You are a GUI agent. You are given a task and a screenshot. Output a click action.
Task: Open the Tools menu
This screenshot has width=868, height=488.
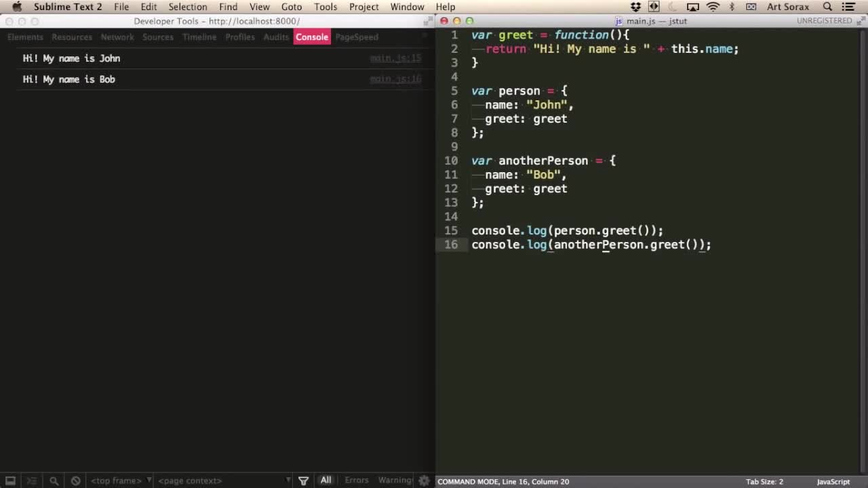[325, 7]
